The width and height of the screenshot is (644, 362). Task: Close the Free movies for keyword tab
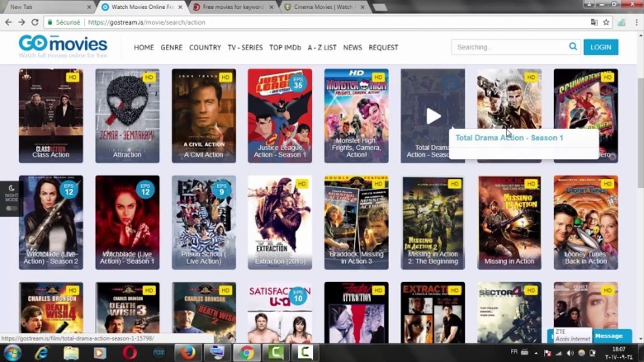[x=271, y=7]
